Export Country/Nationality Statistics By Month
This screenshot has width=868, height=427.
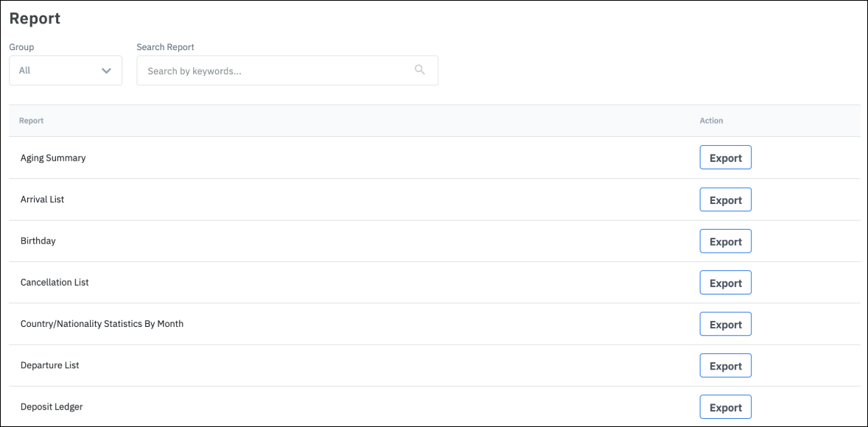725,324
